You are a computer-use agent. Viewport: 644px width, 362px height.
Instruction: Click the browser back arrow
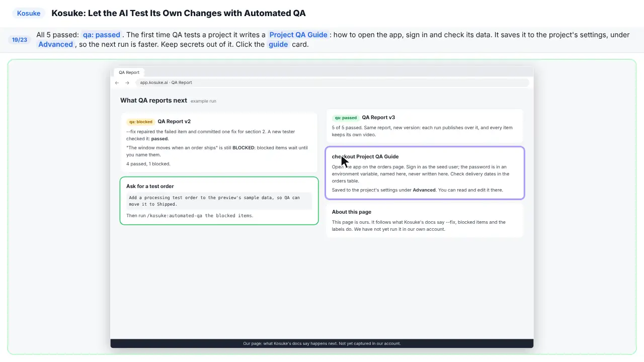[x=117, y=83]
